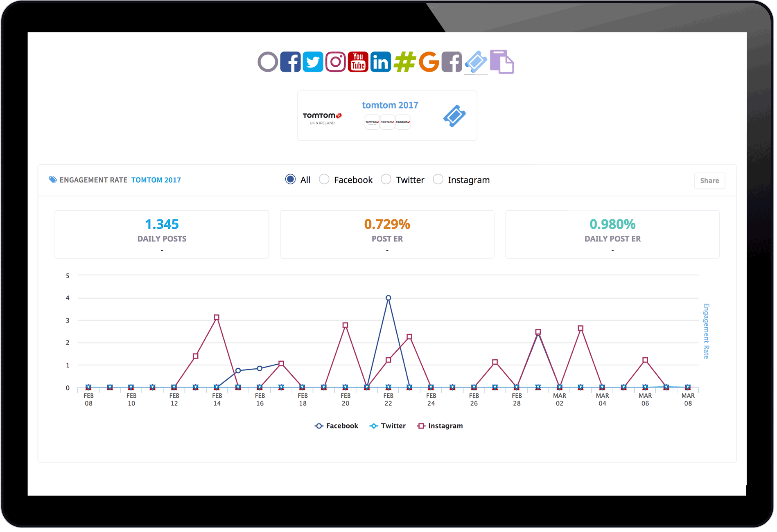Image resolution: width=777 pixels, height=532 pixels.
Task: Click the large ticket icon in campaign card
Action: point(454,116)
